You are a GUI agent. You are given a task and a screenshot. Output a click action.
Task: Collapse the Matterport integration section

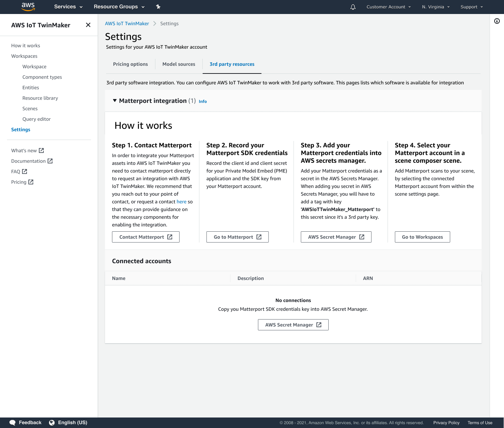coord(115,100)
